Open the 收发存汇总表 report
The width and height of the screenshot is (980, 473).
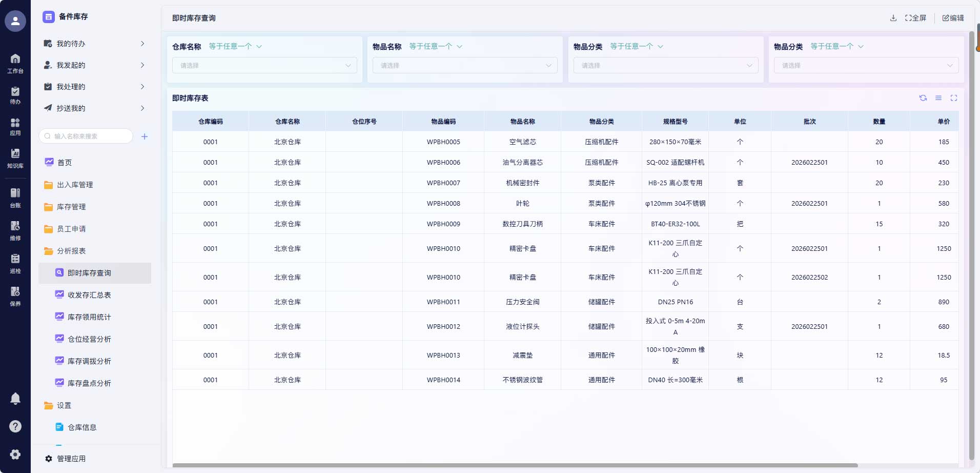click(x=89, y=295)
